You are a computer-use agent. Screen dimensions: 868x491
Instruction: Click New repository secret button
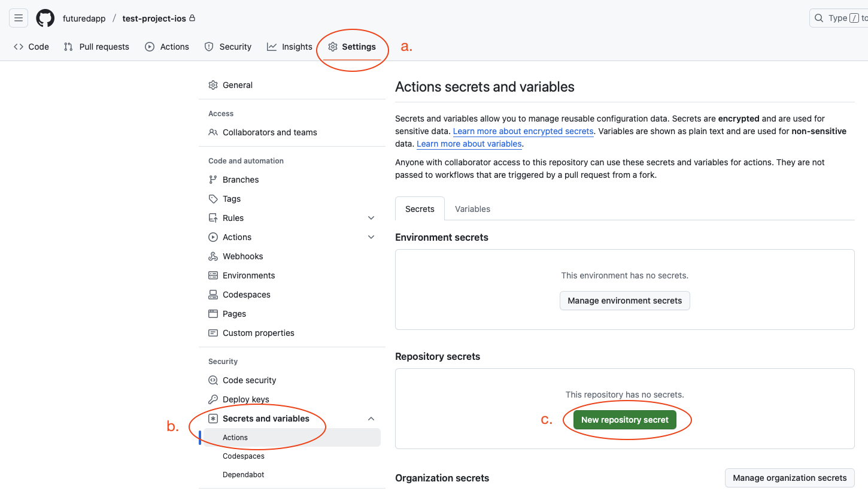click(x=624, y=420)
